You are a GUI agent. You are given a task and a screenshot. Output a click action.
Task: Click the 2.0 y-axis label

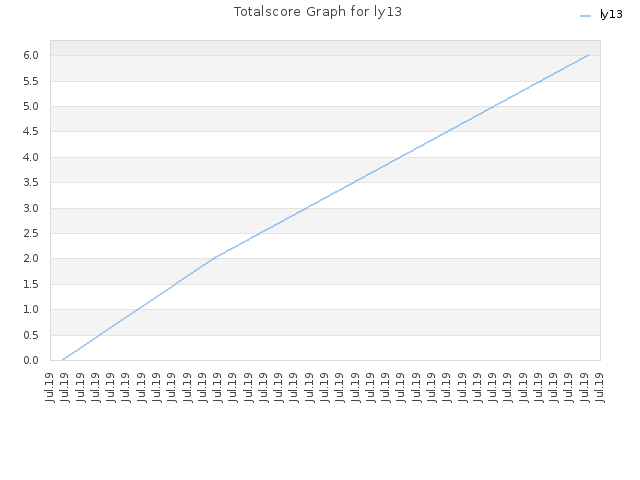[x=31, y=258]
